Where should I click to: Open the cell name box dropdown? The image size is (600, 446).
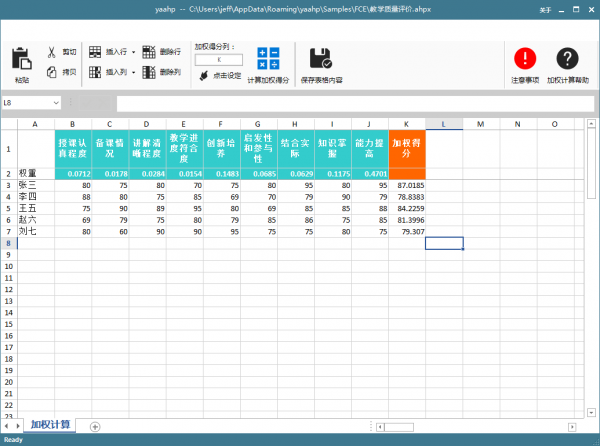pos(56,103)
